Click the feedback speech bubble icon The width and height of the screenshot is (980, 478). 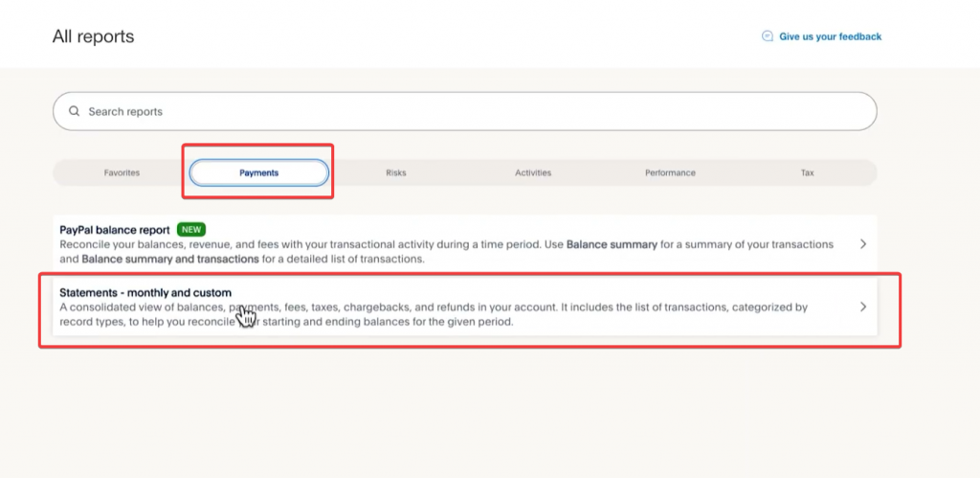[x=767, y=36]
